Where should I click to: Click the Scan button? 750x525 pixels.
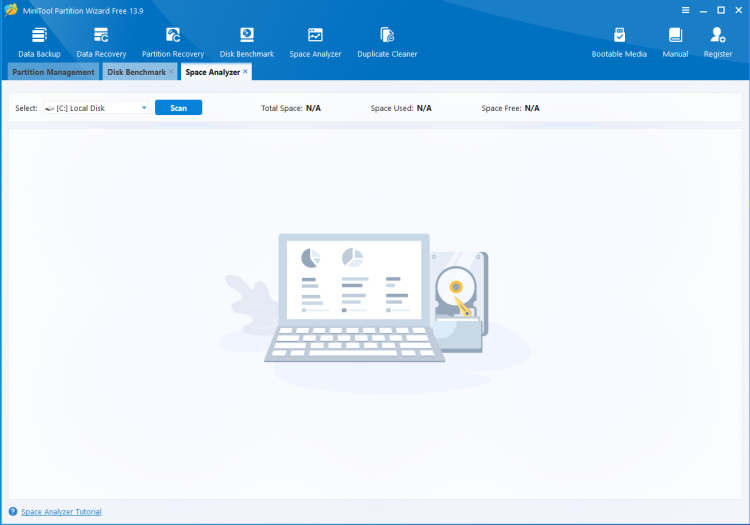pyautogui.click(x=178, y=108)
